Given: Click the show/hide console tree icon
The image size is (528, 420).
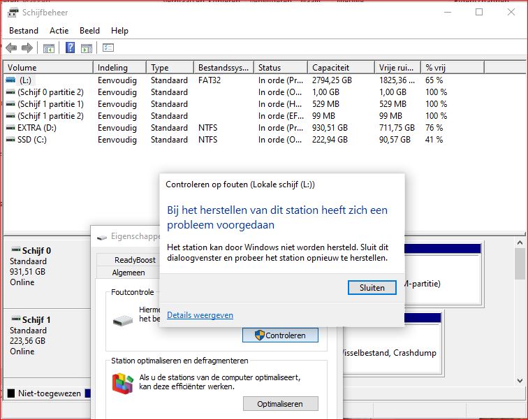Looking at the screenshot, I should click(x=48, y=48).
